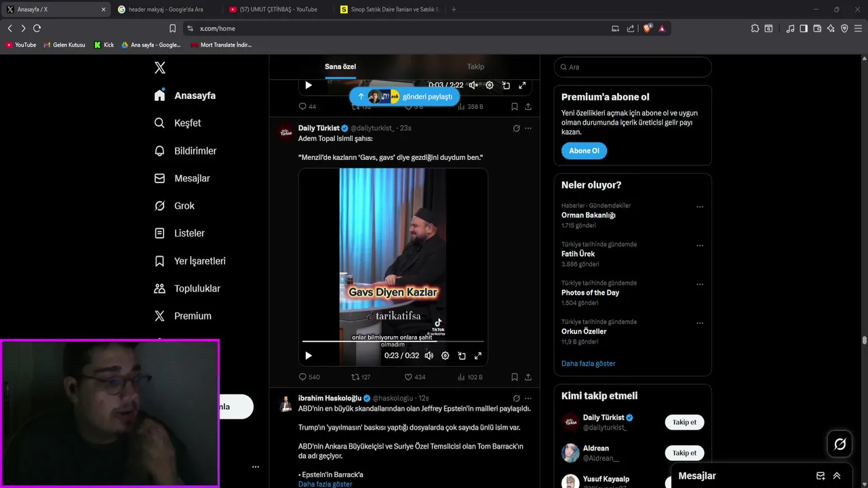This screenshot has height=488, width=868.
Task: Open picture-in-picture on the top video
Action: pos(506,85)
